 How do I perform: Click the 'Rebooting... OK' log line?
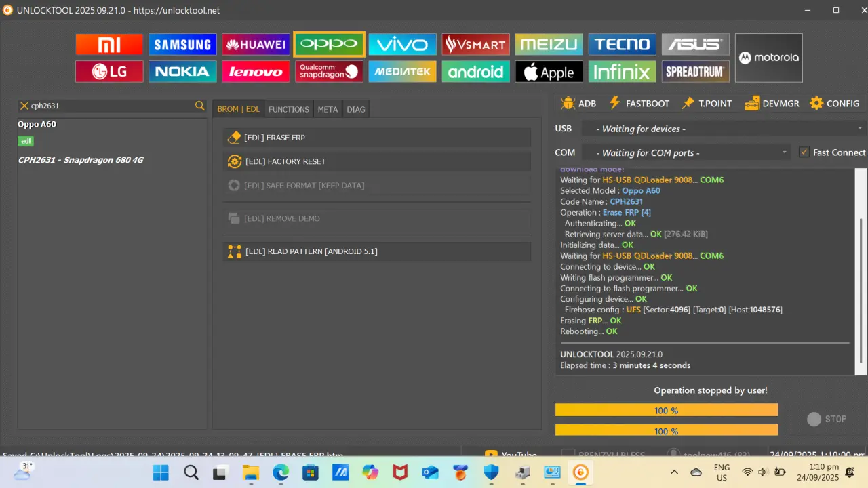coord(589,331)
